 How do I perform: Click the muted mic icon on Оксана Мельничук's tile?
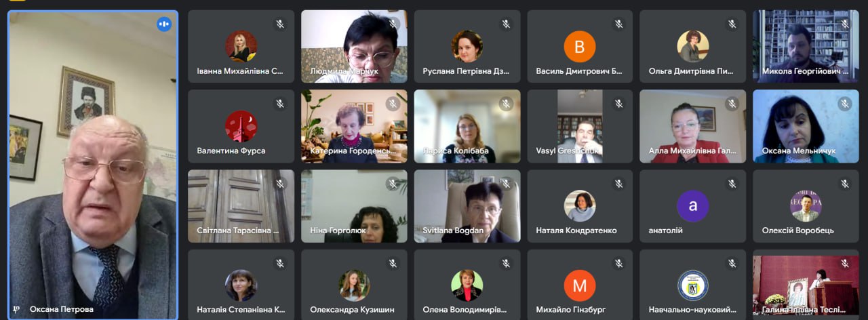844,104
